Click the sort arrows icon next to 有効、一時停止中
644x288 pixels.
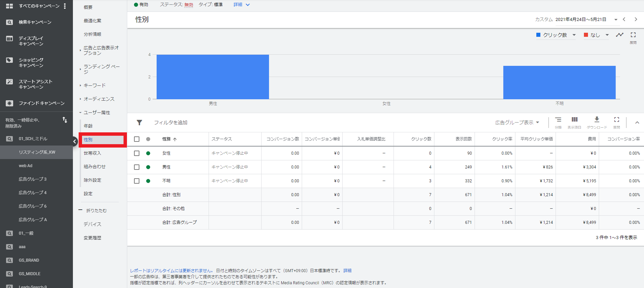(x=65, y=120)
